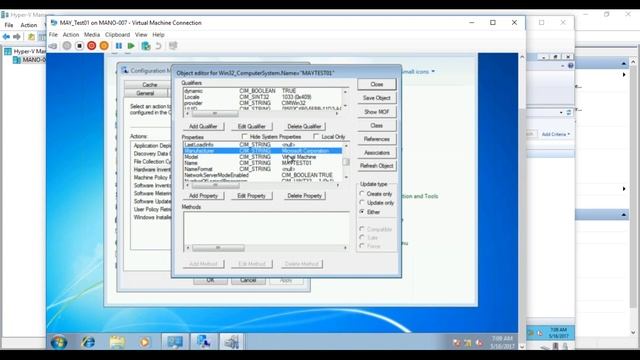Viewport: 640px width, 360px height.
Task: Click Back arrow in Hyper-V Manager toolbar
Action: 6,37
